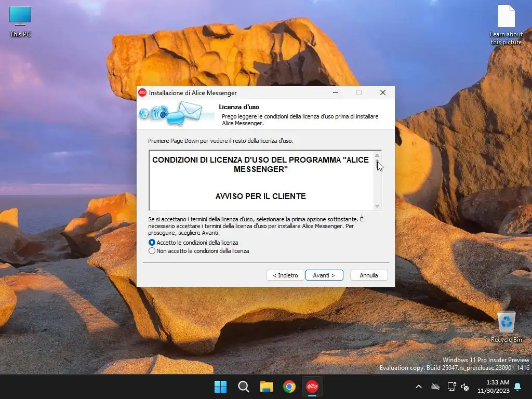532x399 pixels.
Task: Select the Learn about this picture icon
Action: (x=506, y=25)
